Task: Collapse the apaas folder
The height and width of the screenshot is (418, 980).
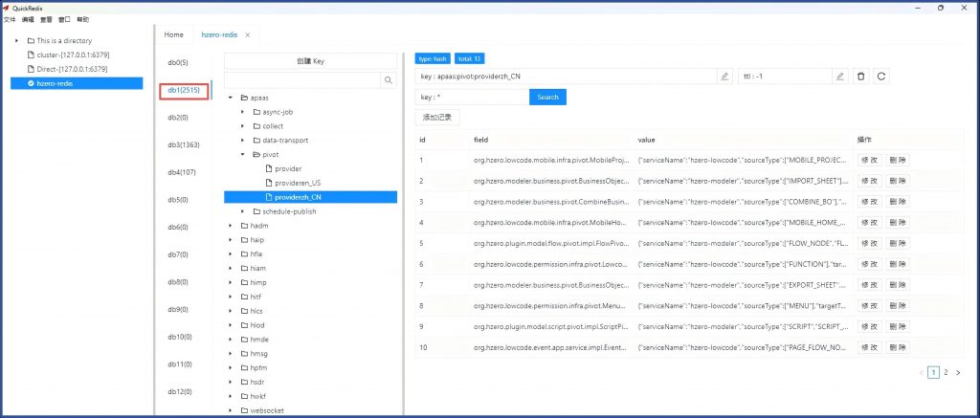Action: click(x=231, y=99)
